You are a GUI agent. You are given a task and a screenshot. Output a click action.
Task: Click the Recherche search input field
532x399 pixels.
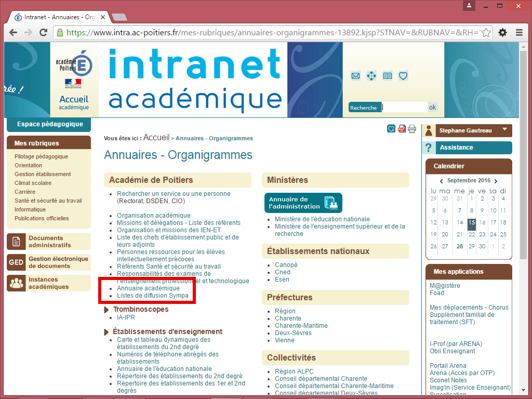[404, 108]
